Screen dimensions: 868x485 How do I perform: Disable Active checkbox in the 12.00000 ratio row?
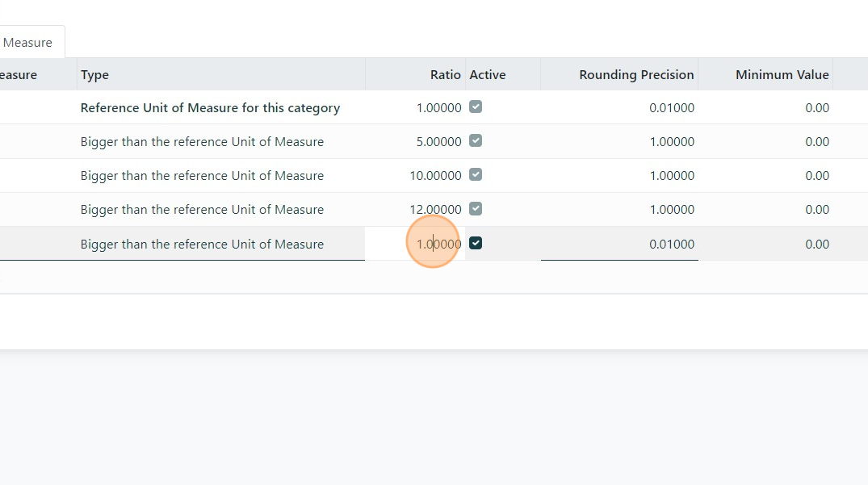coord(476,209)
